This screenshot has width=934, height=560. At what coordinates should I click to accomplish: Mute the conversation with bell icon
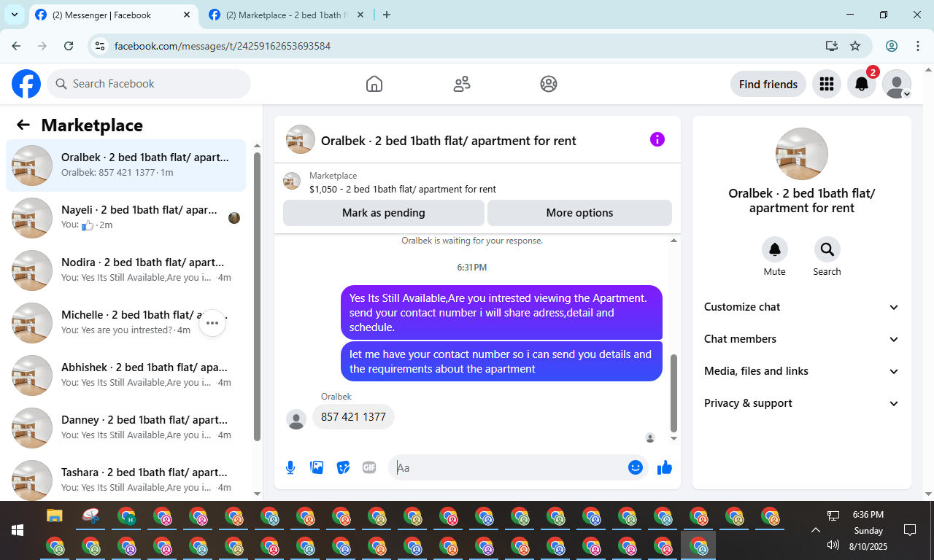tap(775, 249)
